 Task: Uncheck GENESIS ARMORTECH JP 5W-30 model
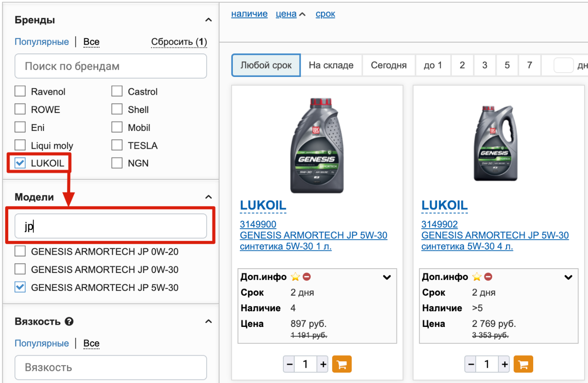[20, 287]
